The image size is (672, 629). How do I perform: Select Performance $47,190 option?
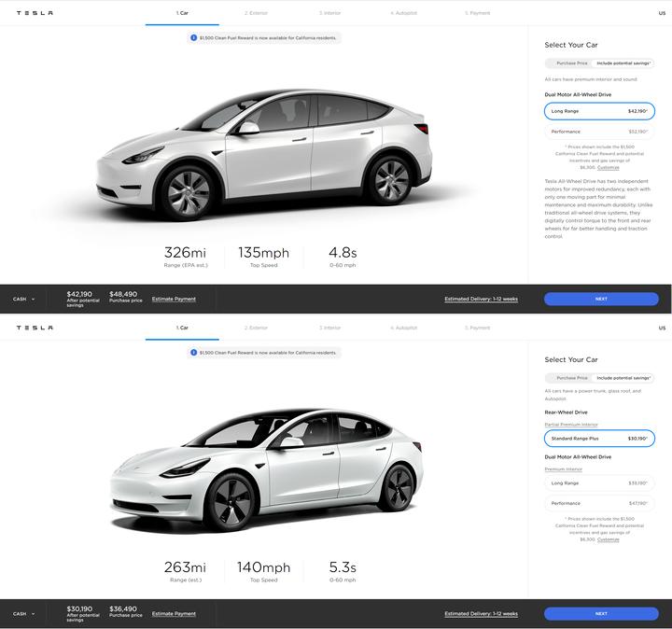[599, 503]
